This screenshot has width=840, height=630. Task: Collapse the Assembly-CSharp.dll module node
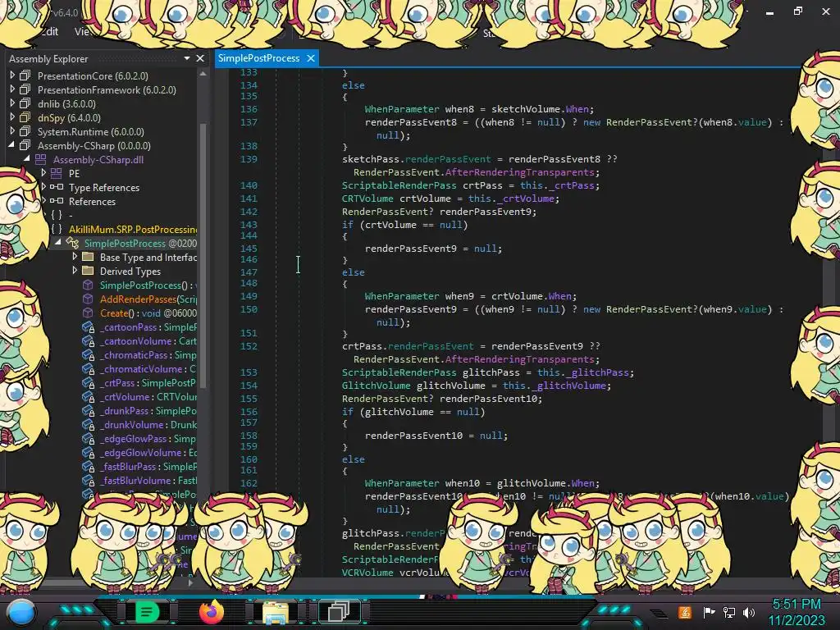(27, 159)
